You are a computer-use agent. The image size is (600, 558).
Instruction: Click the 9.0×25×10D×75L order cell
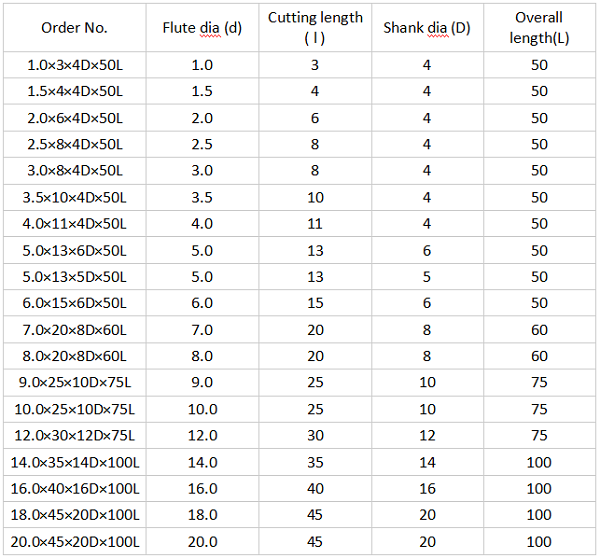75,383
